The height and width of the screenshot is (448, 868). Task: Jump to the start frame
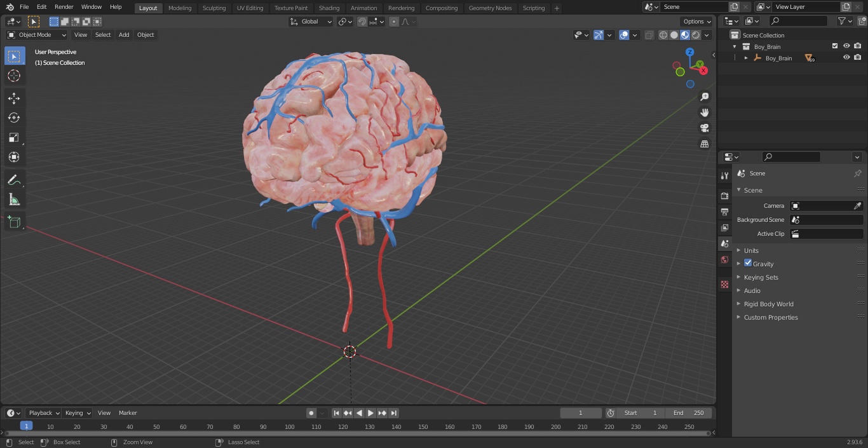[336, 413]
